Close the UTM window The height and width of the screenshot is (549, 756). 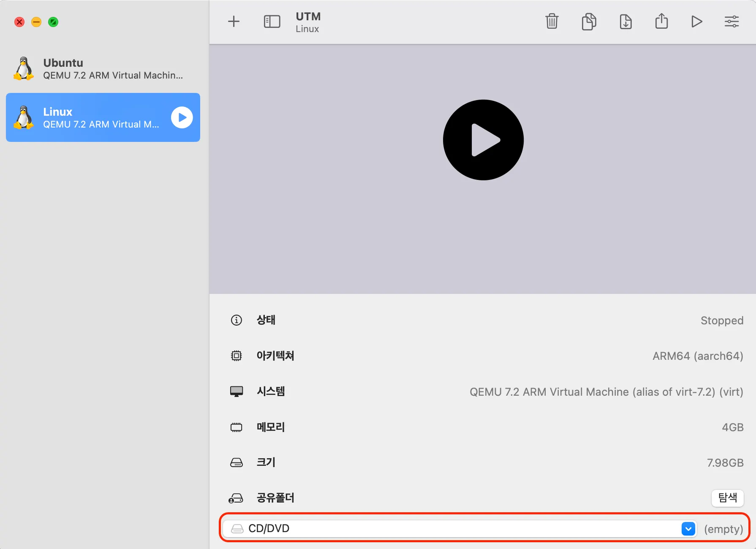coord(19,22)
